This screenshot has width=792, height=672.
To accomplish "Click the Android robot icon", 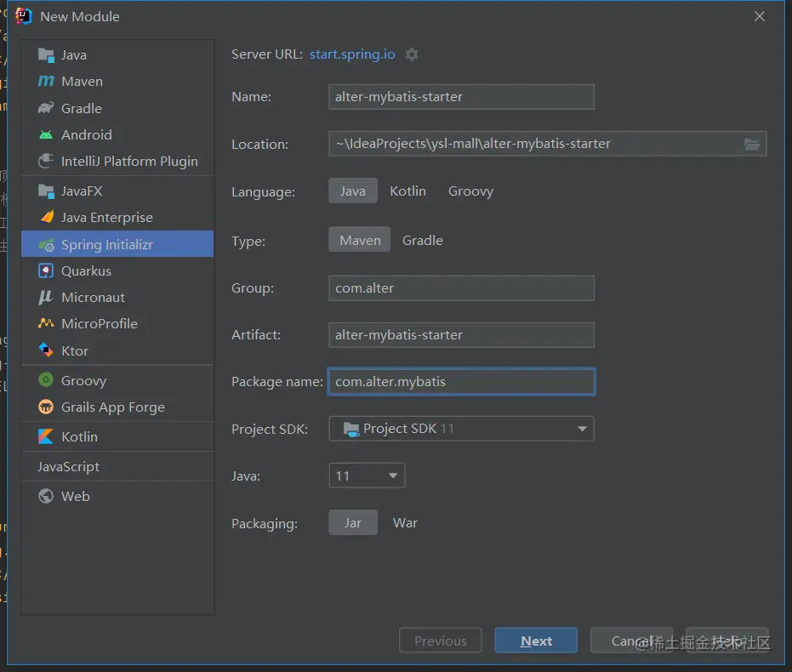I will pyautogui.click(x=46, y=135).
